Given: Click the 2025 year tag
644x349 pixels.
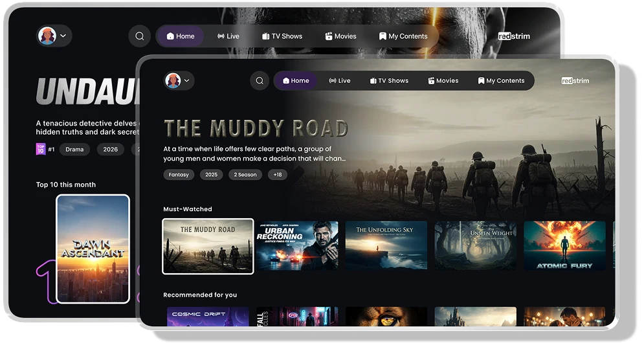Looking at the screenshot, I should (211, 175).
